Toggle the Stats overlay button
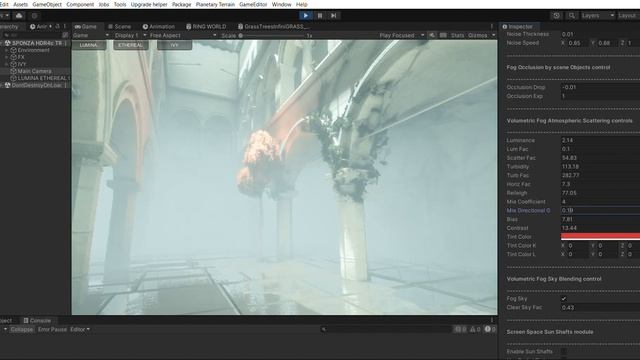 point(458,36)
